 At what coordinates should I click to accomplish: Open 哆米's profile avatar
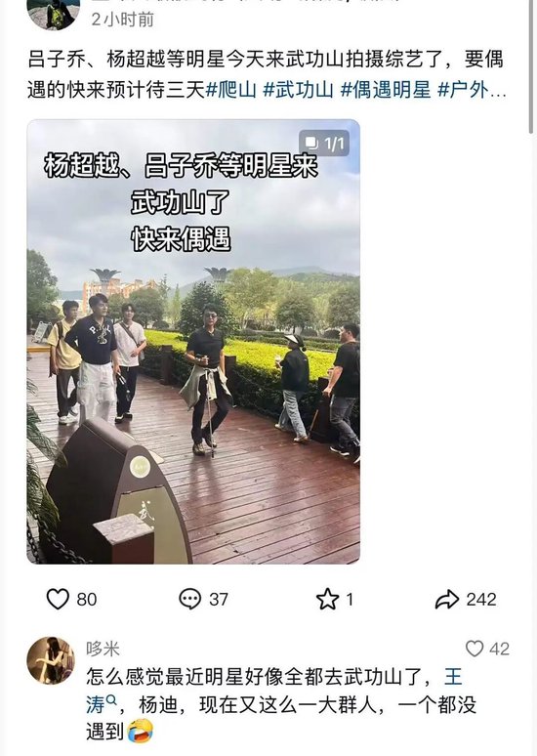coord(51,660)
